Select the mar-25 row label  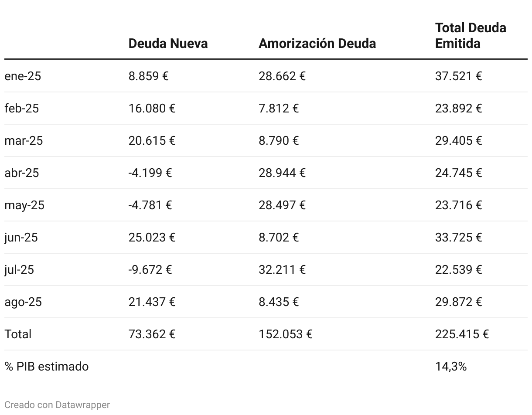tap(24, 140)
